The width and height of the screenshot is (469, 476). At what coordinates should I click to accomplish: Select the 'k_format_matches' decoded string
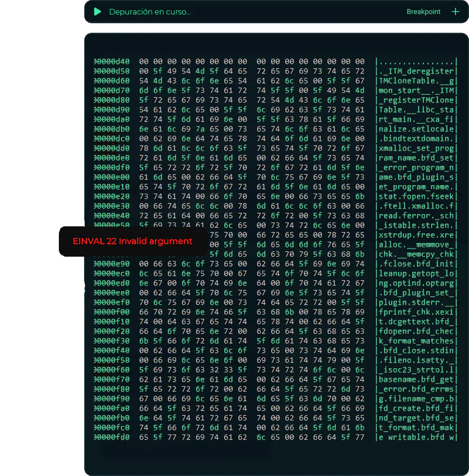[x=417, y=341]
